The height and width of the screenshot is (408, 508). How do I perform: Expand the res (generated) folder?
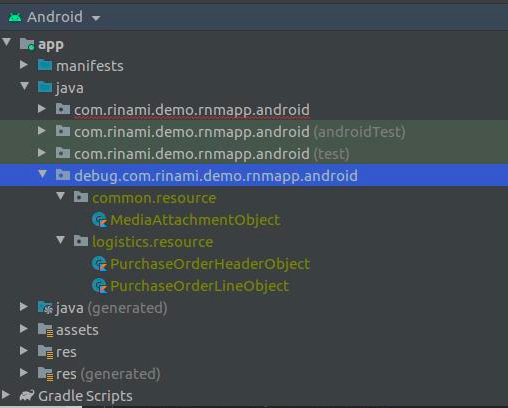[x=23, y=372]
